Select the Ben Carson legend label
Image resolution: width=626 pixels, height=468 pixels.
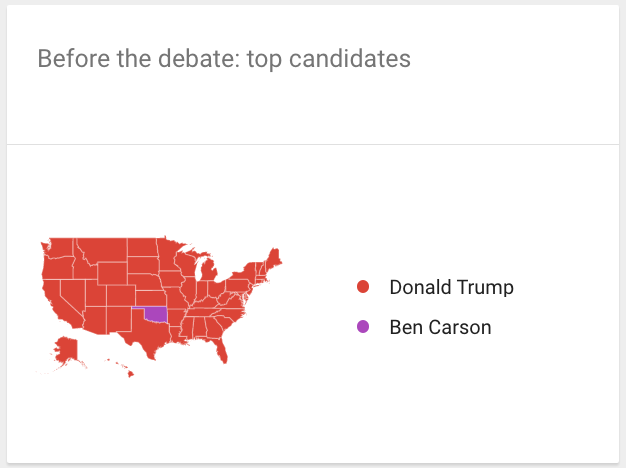[440, 327]
